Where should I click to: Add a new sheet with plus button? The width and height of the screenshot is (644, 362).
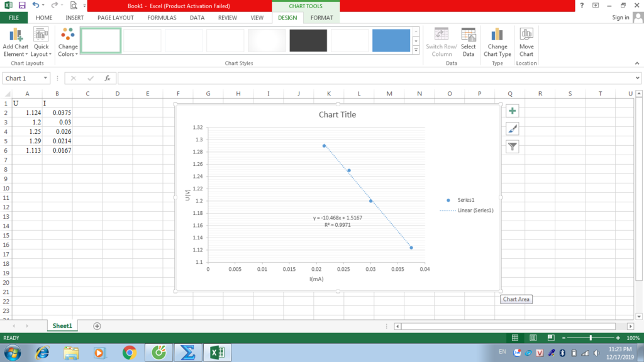97,326
